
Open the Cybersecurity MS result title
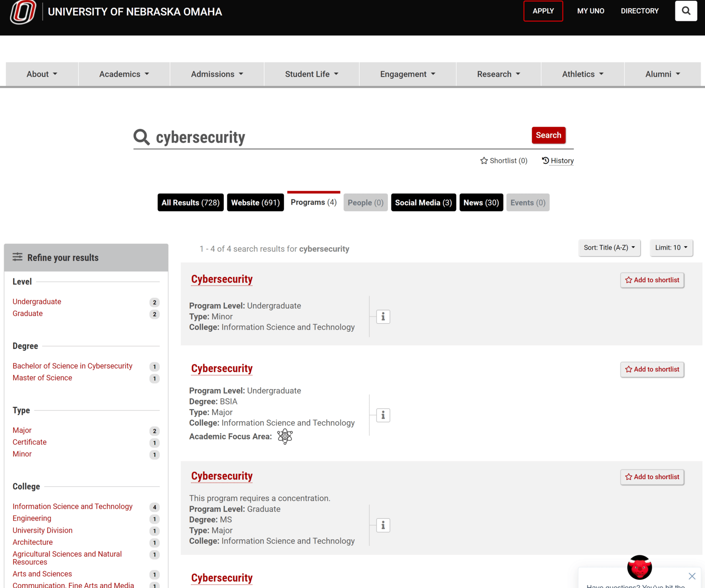[x=222, y=476]
